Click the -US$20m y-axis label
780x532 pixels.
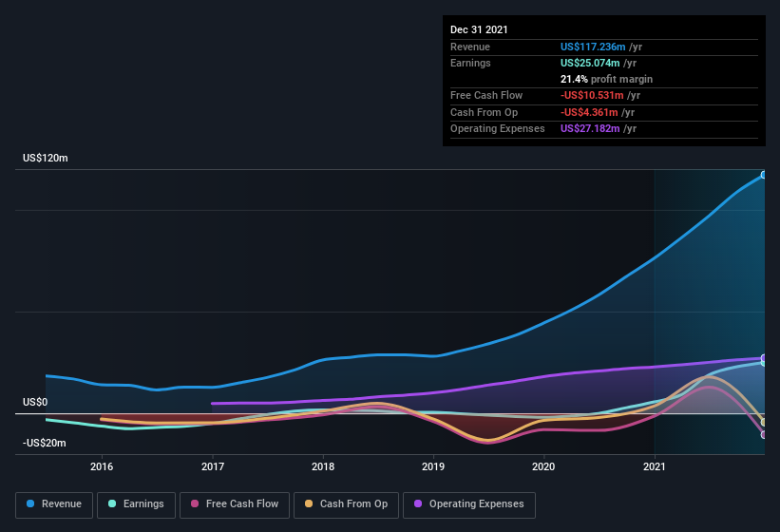45,443
